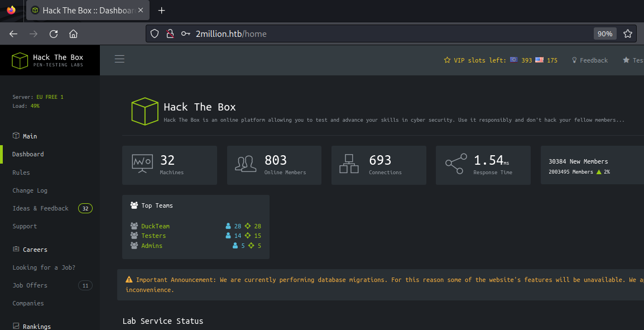Click the 90% zoom level indicator
Screen dimensions: 644x330
[605, 34]
